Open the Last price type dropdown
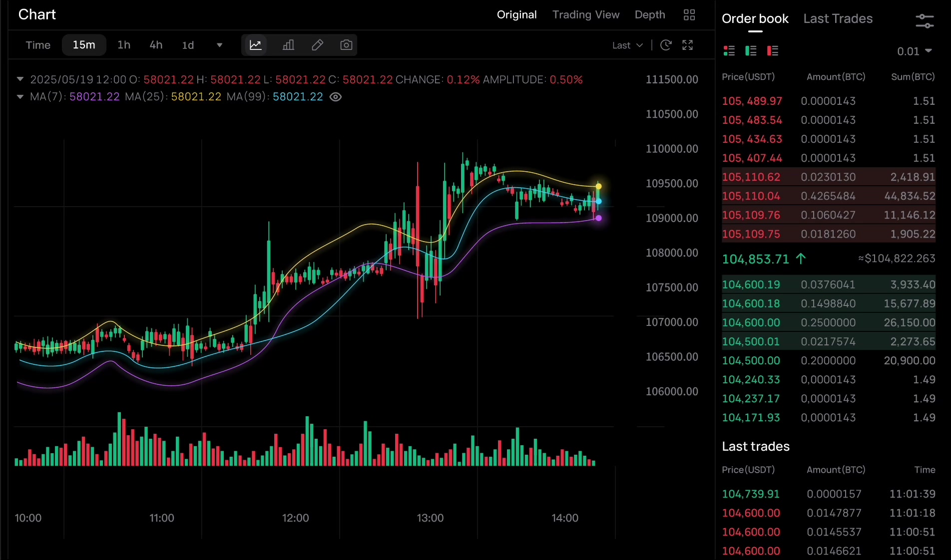This screenshot has width=951, height=560. tap(627, 45)
